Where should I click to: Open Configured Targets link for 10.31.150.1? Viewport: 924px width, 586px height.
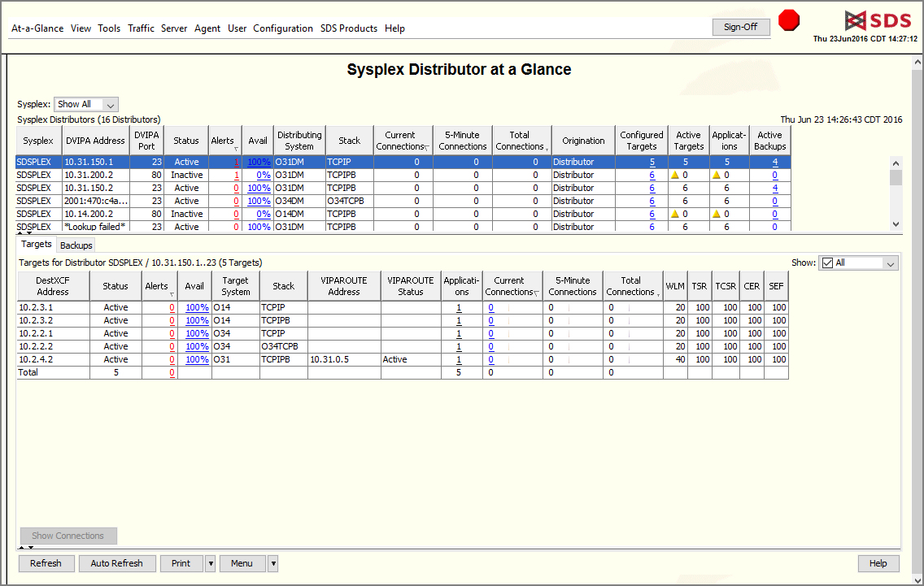tap(652, 162)
